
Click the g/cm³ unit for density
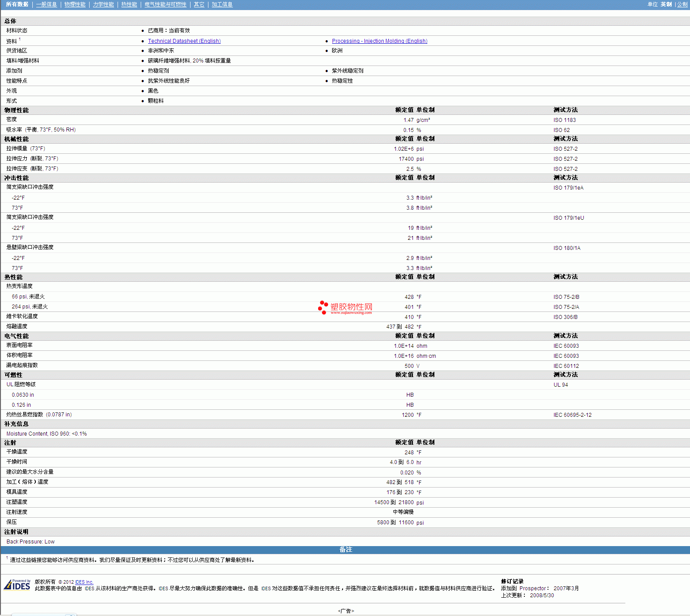(x=423, y=120)
